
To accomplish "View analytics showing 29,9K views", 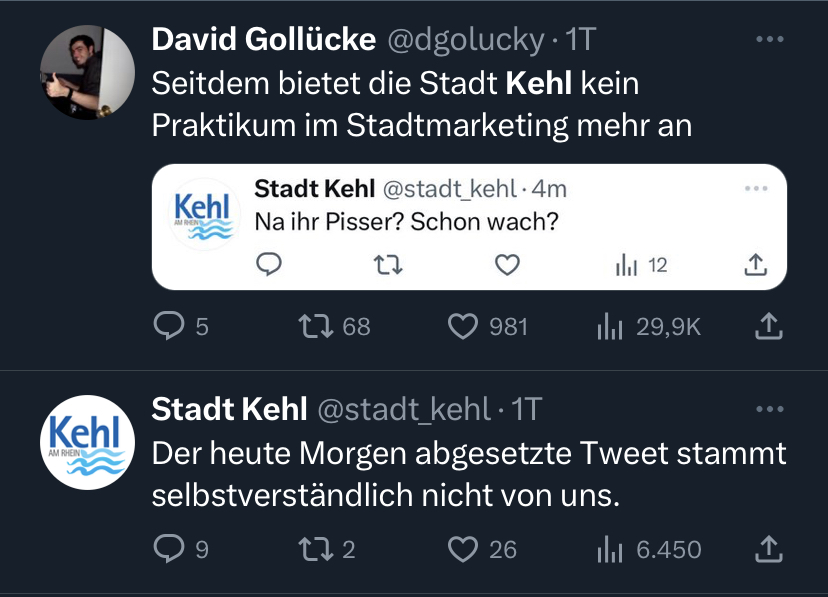I will pyautogui.click(x=611, y=326).
